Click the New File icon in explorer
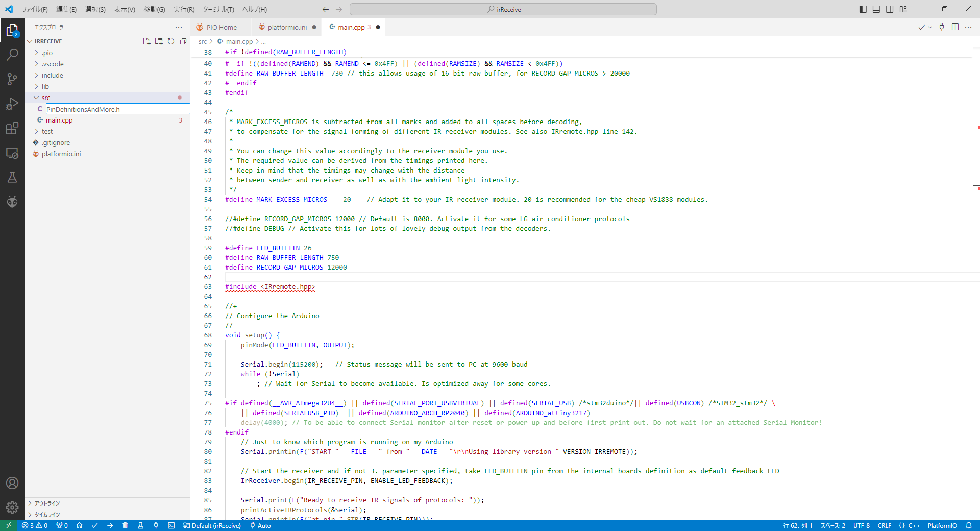 pyautogui.click(x=146, y=41)
